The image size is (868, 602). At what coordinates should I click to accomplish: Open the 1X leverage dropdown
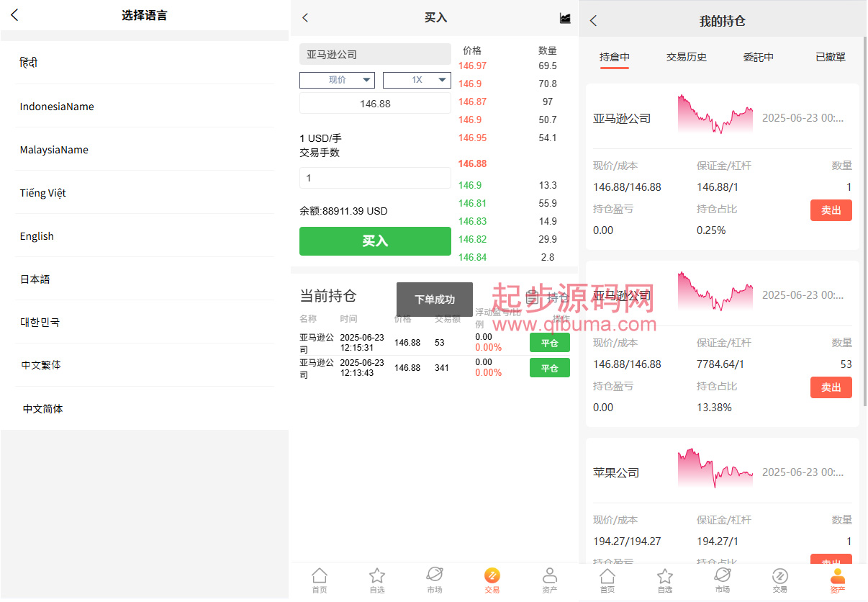pos(417,80)
